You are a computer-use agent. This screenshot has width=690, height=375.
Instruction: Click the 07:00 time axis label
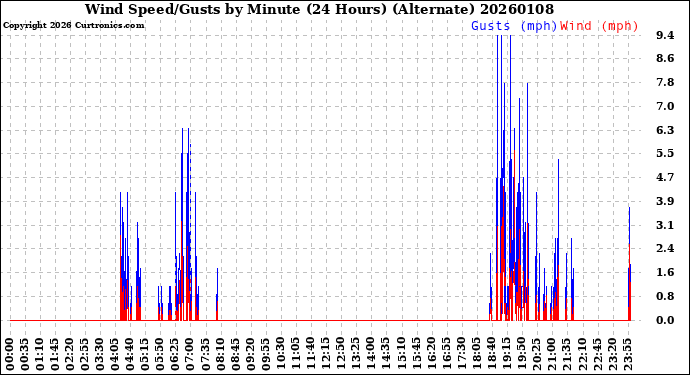191,355
